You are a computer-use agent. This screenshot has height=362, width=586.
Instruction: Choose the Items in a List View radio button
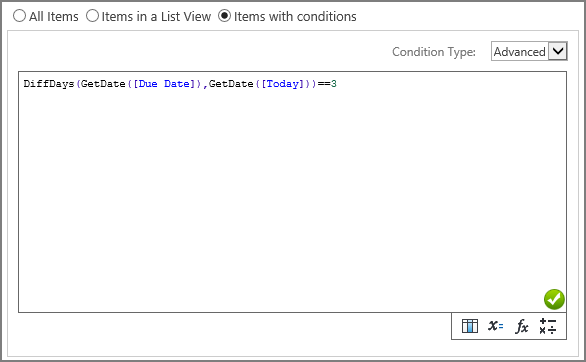[92, 16]
